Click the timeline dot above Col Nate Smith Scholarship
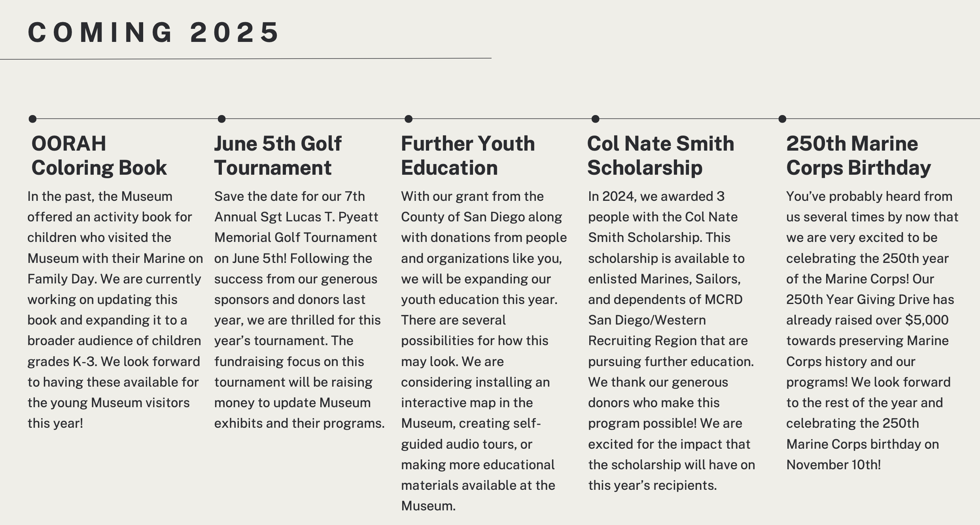This screenshot has height=525, width=980. pyautogui.click(x=595, y=119)
